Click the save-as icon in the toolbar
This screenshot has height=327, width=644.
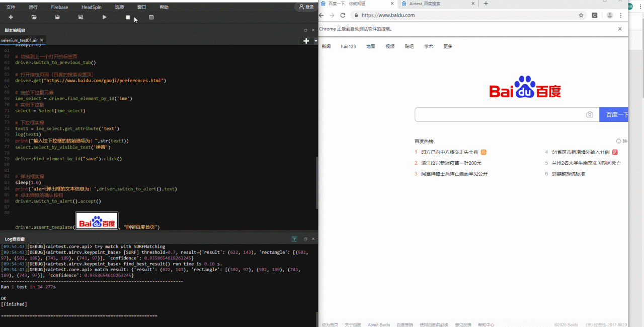click(x=80, y=17)
